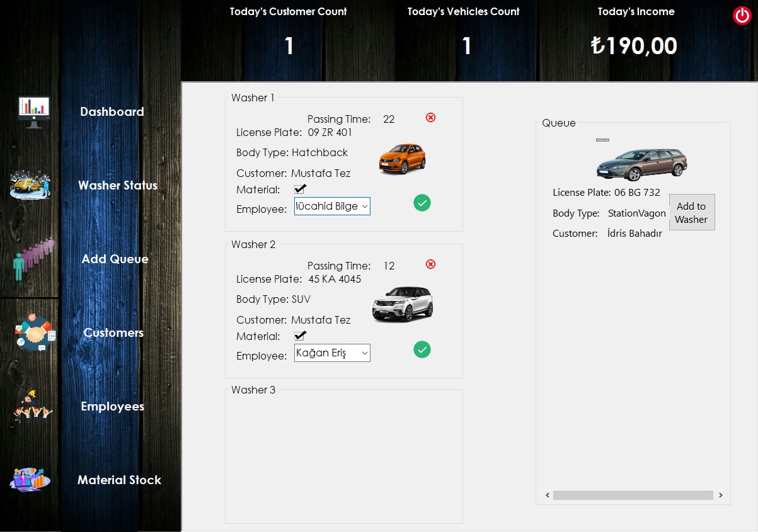This screenshot has width=758, height=532.
Task: Select the Washer Status menu item
Action: (117, 185)
